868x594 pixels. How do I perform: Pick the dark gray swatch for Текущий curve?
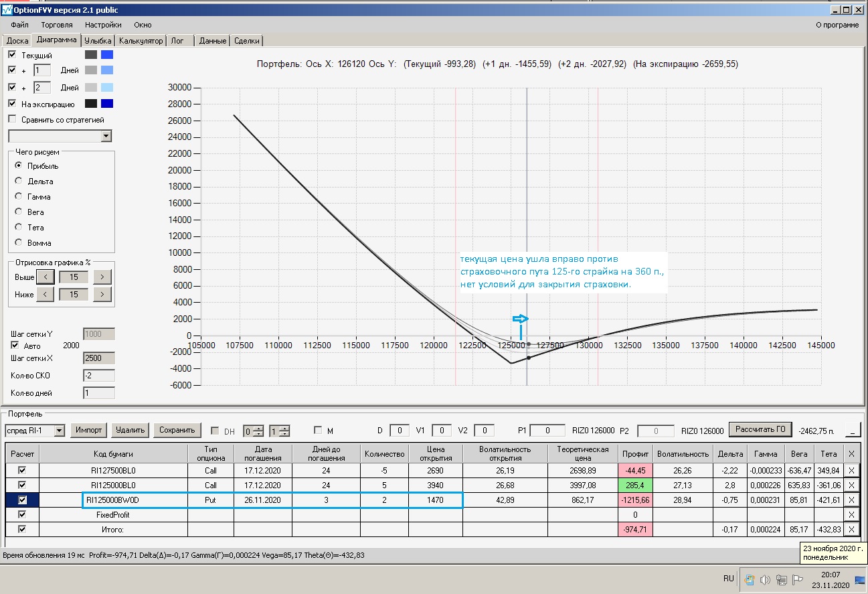click(91, 55)
